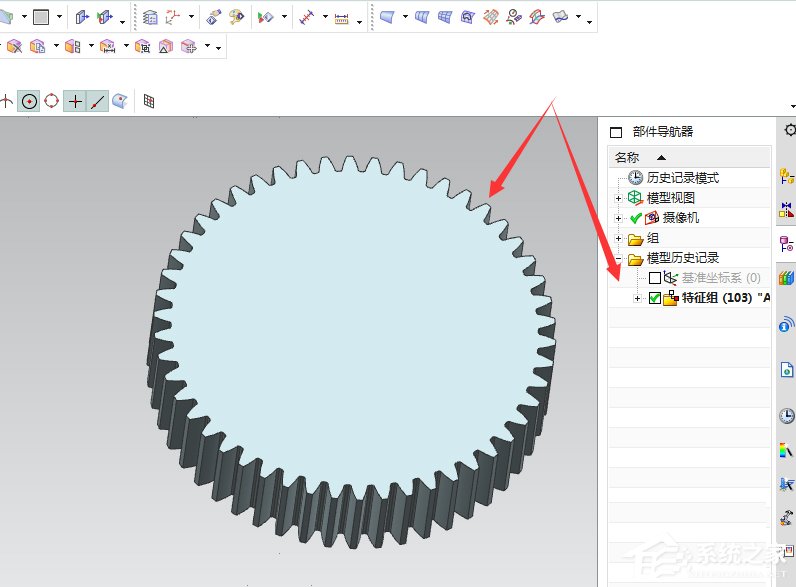The height and width of the screenshot is (587, 796).
Task: Click the 部件导航器 panel title
Action: 662,132
